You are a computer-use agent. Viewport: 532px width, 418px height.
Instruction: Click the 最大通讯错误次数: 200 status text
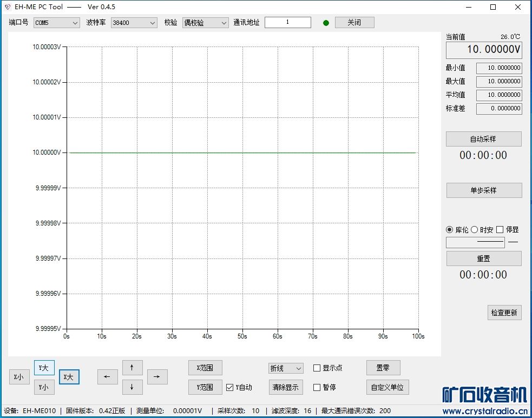pyautogui.click(x=356, y=411)
